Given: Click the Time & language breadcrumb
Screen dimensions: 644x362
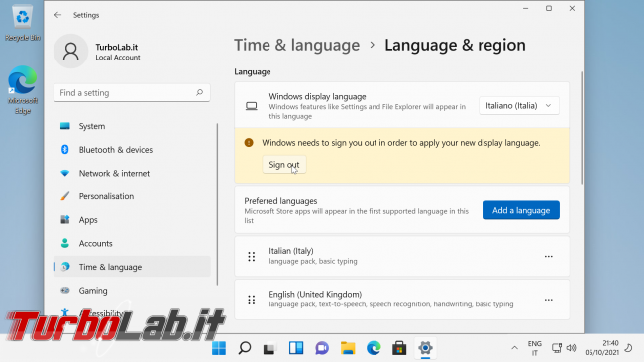Looking at the screenshot, I should pos(296,45).
